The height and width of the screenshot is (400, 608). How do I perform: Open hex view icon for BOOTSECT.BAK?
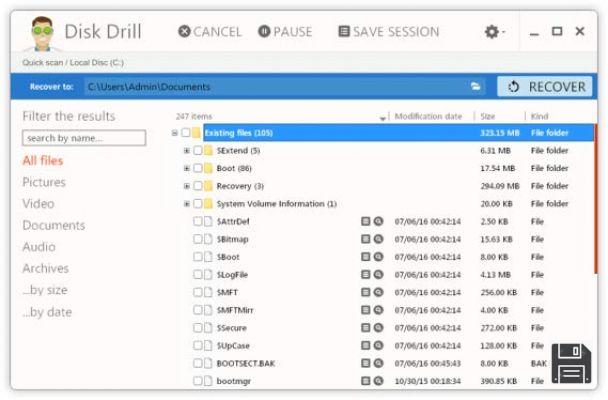point(365,363)
